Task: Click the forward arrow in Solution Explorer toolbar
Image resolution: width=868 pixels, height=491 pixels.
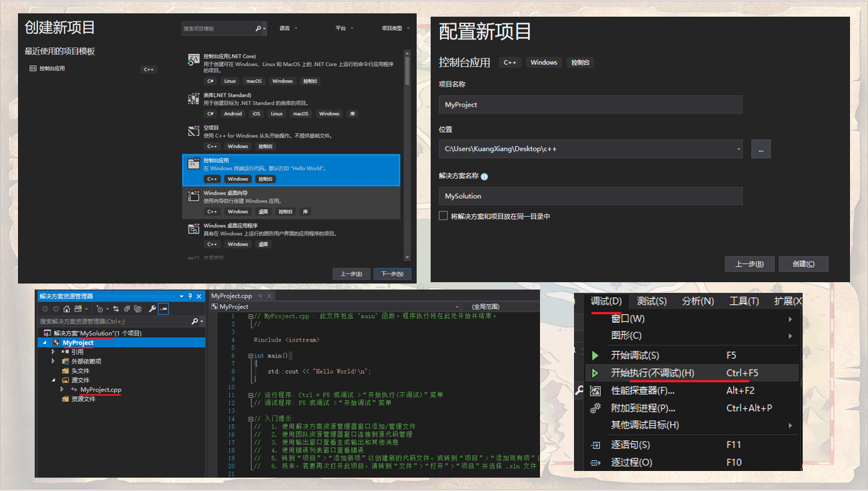Action: coord(55,309)
